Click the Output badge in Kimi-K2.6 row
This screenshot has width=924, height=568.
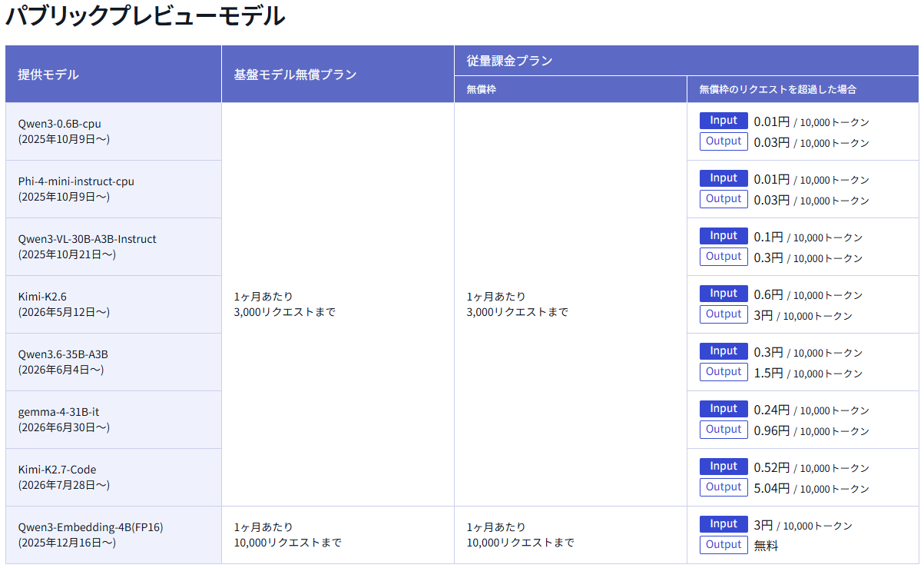pyautogui.click(x=724, y=314)
